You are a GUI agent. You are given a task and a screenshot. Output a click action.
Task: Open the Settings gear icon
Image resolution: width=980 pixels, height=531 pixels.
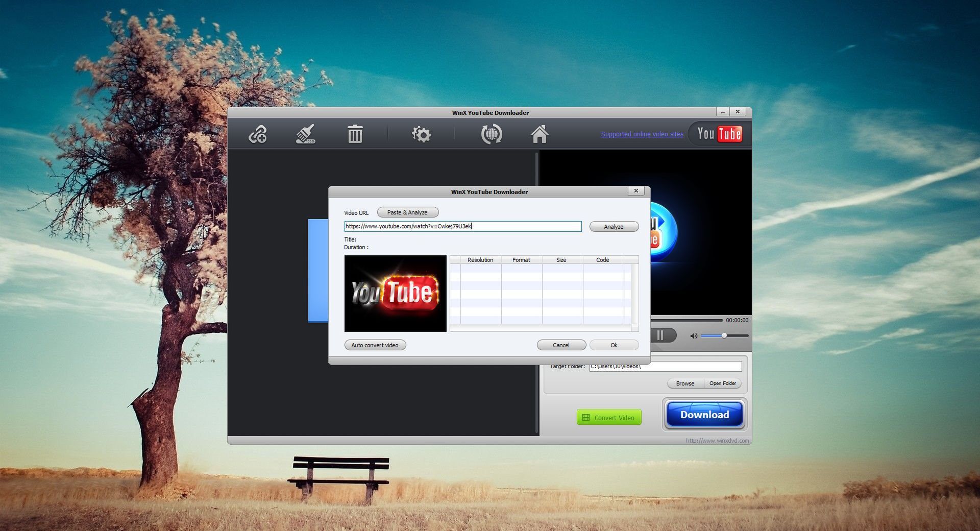pos(421,134)
